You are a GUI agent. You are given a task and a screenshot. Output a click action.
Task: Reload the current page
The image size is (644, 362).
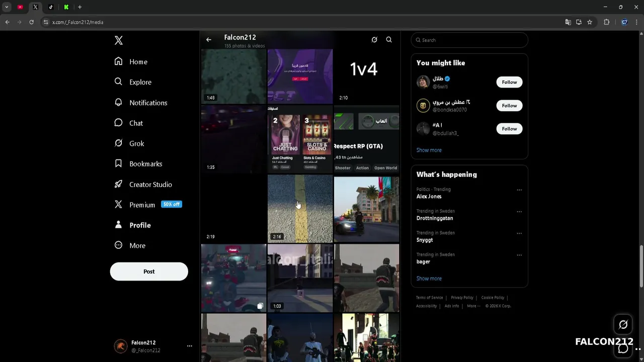[31, 22]
